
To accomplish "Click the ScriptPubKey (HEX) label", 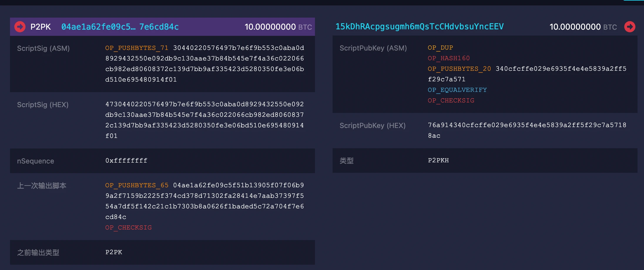I will click(372, 126).
